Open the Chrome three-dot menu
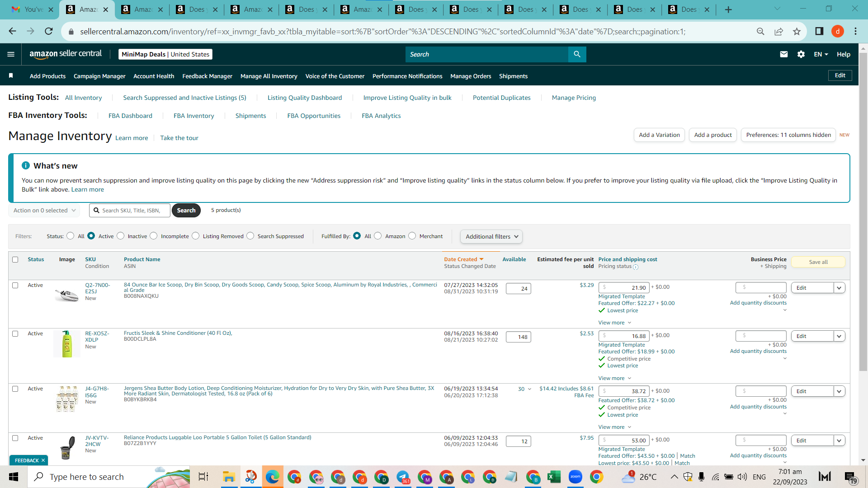 [855, 31]
